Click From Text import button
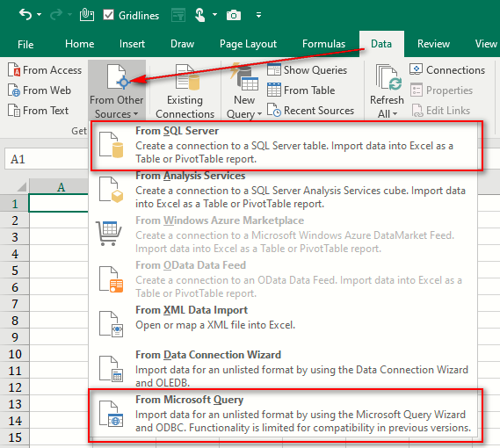Image resolution: width=500 pixels, height=448 pixels. [39, 111]
